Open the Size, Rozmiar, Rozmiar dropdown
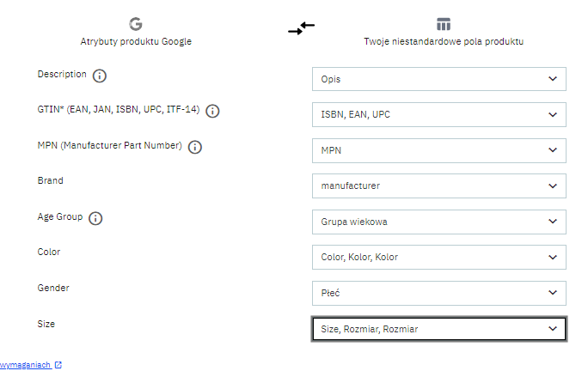This screenshot has height=371, width=588. click(438, 329)
